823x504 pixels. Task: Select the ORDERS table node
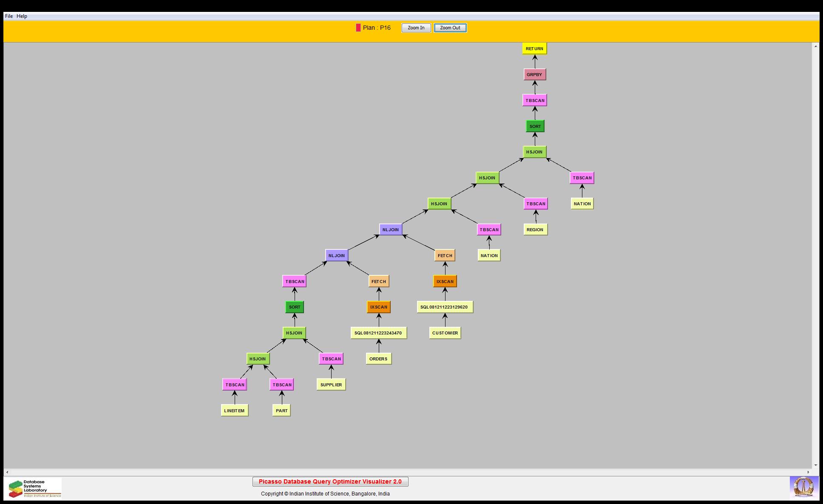tap(378, 359)
